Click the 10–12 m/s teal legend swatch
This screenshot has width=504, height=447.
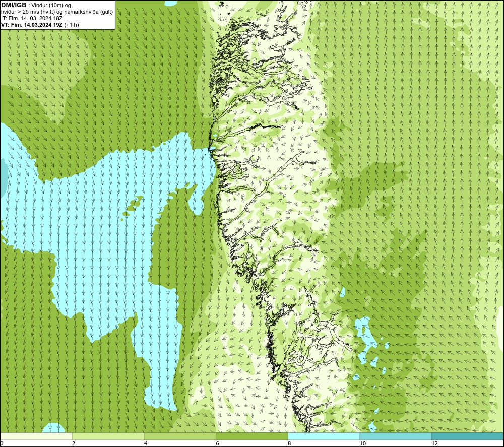point(396,436)
